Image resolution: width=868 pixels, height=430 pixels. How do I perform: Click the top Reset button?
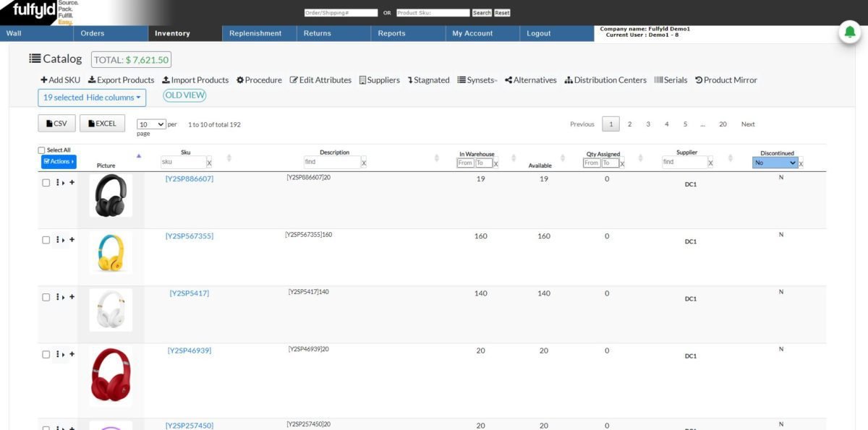502,13
